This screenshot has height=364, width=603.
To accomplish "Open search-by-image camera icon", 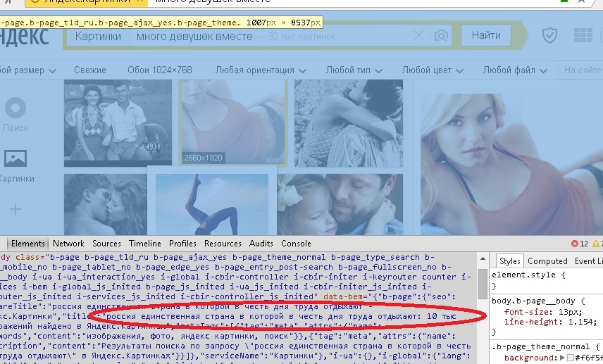I will [x=441, y=36].
